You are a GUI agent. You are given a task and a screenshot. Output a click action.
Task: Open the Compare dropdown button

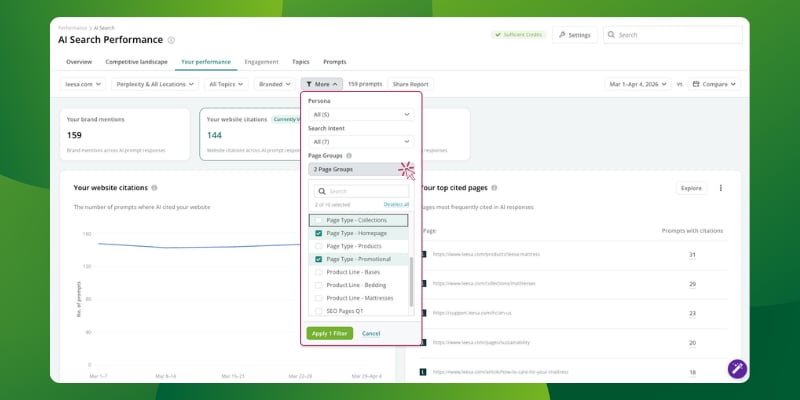[x=714, y=84]
